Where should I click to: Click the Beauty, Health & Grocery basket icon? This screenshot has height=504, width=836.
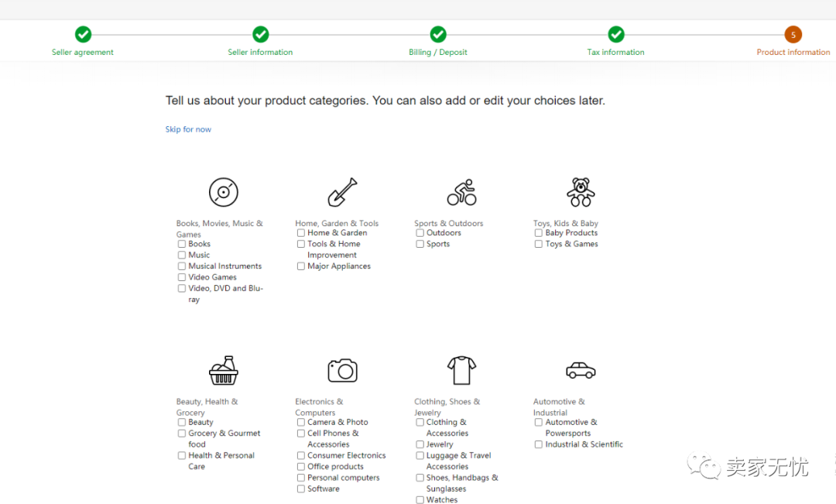click(224, 370)
